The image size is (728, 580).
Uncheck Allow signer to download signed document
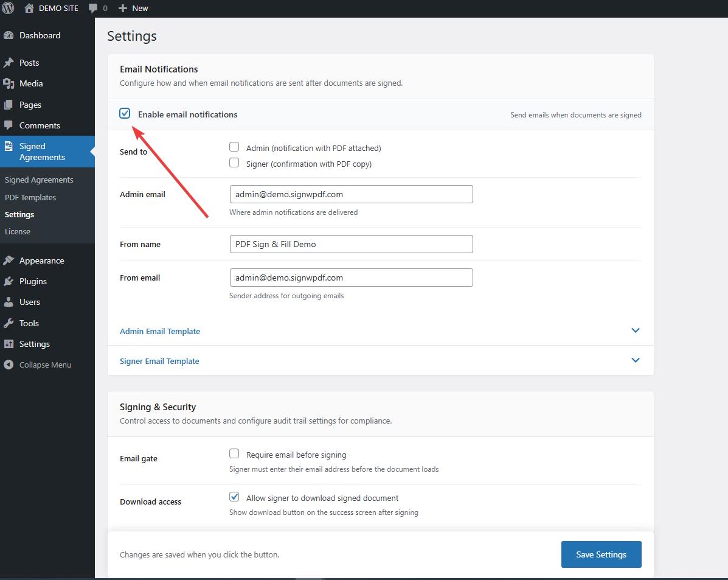coord(234,497)
